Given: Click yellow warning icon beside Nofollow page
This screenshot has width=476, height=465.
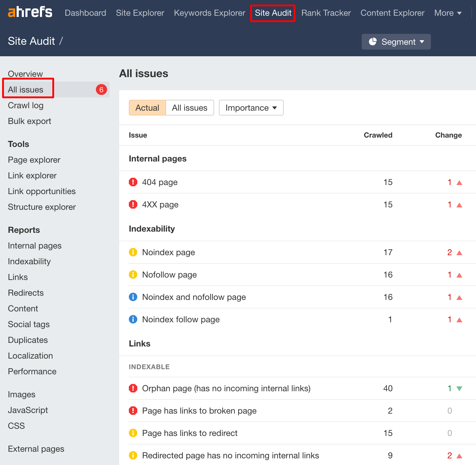Looking at the screenshot, I should click(133, 275).
